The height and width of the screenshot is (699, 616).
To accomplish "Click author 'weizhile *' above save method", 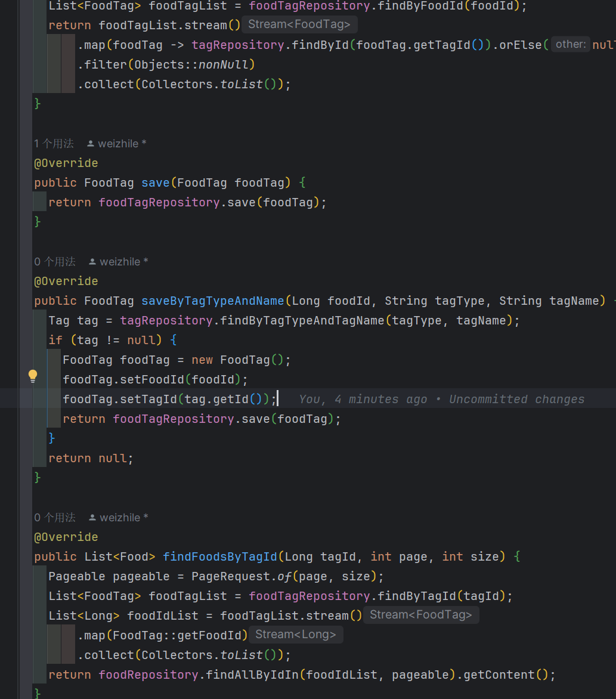I will pyautogui.click(x=122, y=144).
